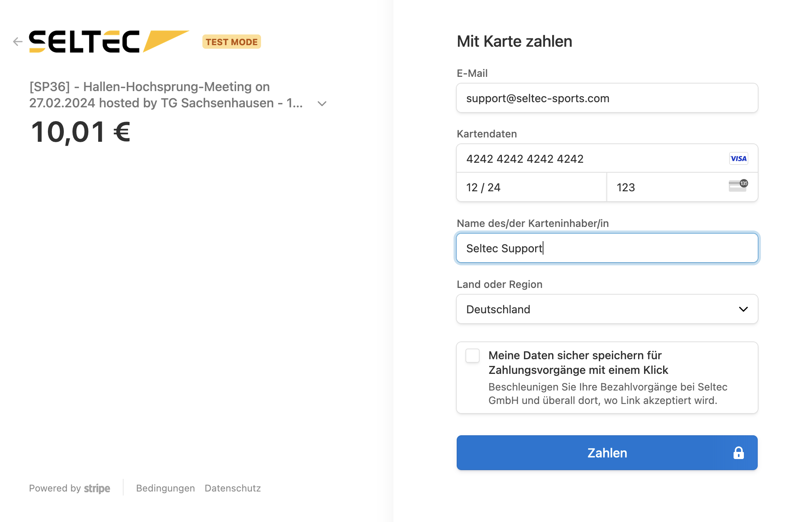
Task: Open the Bedingungen terms link
Action: [166, 488]
